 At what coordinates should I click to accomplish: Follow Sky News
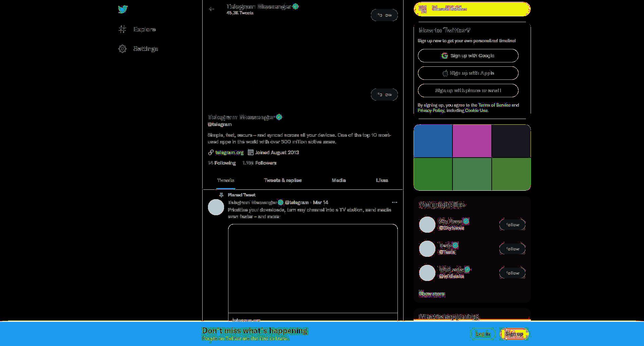click(512, 225)
